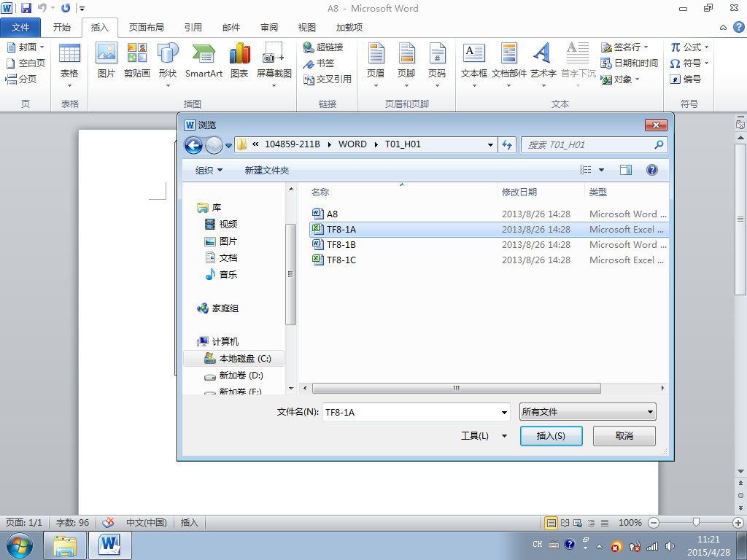Viewport: 747px width, 560px height.
Task: Open Quick Parts (文档部件)
Action: click(508, 64)
